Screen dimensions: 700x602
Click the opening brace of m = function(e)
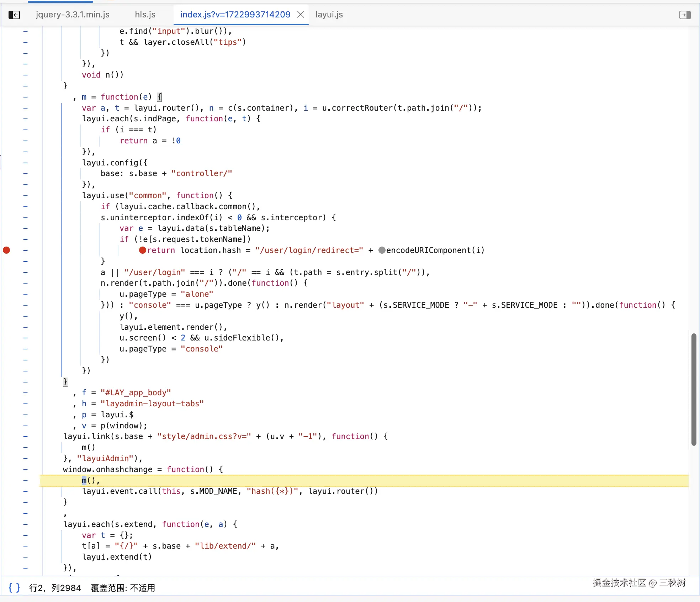tap(160, 97)
